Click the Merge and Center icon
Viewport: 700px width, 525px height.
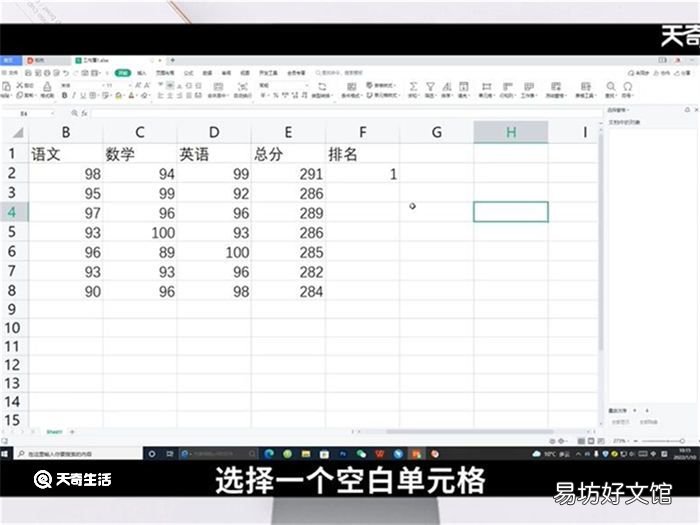218,87
